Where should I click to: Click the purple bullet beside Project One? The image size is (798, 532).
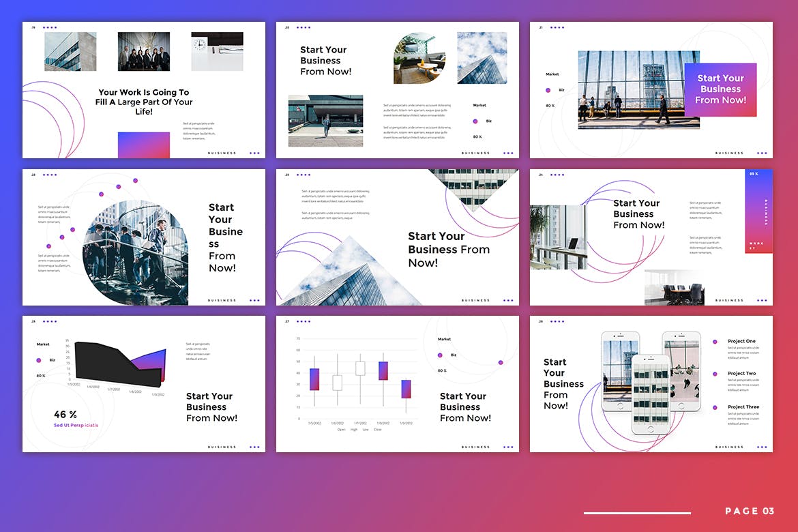click(715, 342)
